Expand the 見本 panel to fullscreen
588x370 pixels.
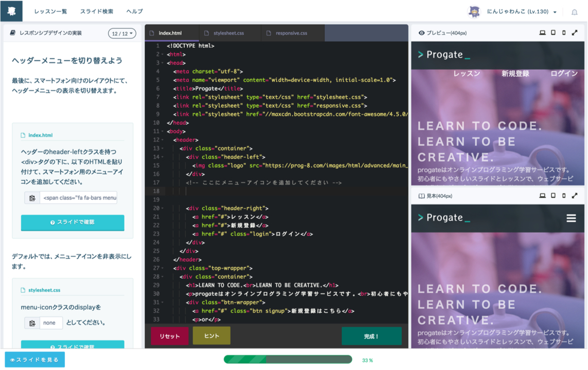pos(575,196)
